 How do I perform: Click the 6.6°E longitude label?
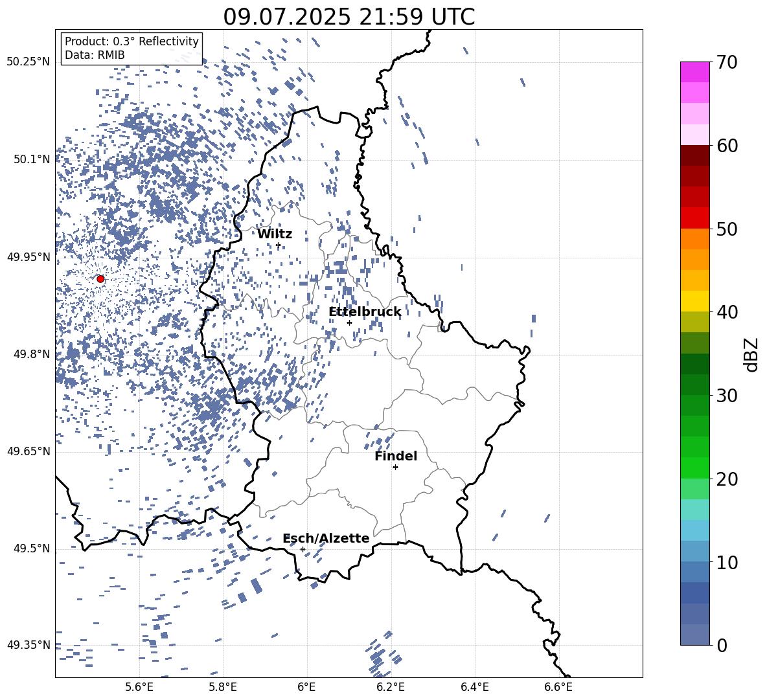[x=558, y=687]
